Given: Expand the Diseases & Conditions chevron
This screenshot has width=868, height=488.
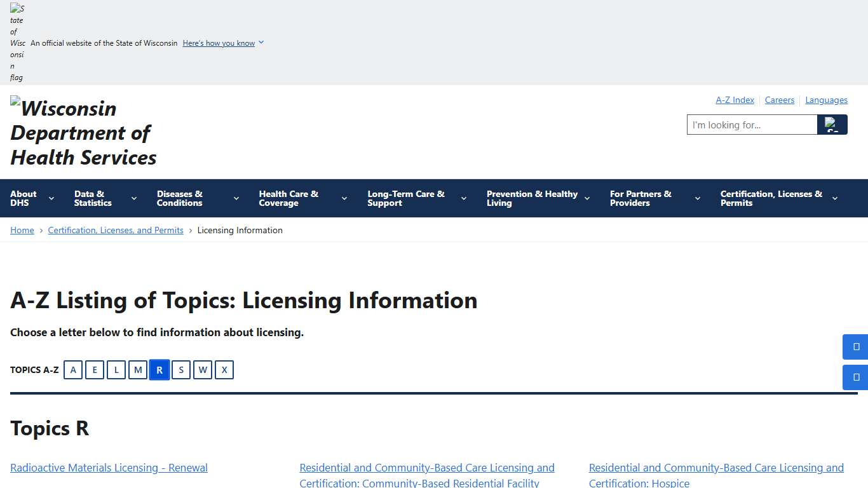Looking at the screenshot, I should (x=236, y=198).
